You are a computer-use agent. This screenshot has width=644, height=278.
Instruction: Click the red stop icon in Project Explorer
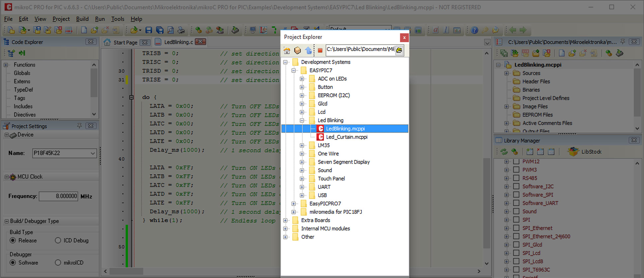320,51
